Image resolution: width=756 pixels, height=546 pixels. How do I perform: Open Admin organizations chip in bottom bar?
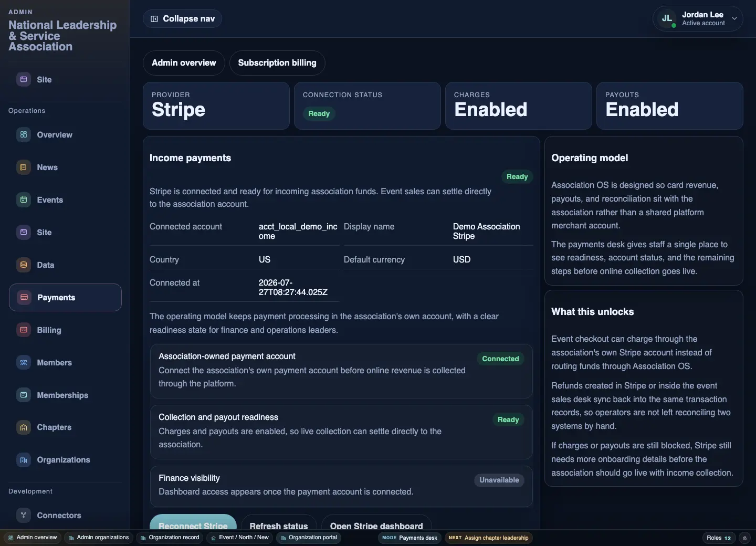pyautogui.click(x=99, y=538)
